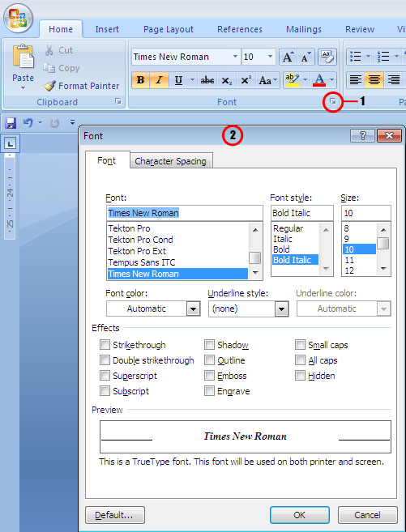Toggle Hidden text checkbox

coord(300,376)
